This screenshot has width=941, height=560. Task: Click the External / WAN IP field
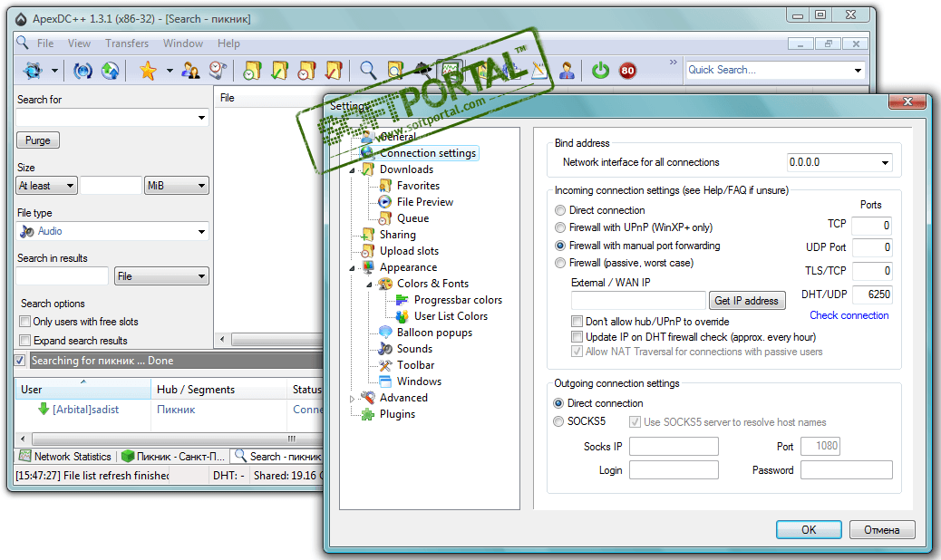(638, 300)
